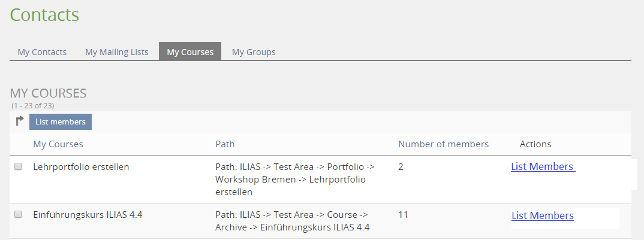This screenshot has width=644, height=240.
Task: Select the My Courses tab
Action: tap(190, 52)
